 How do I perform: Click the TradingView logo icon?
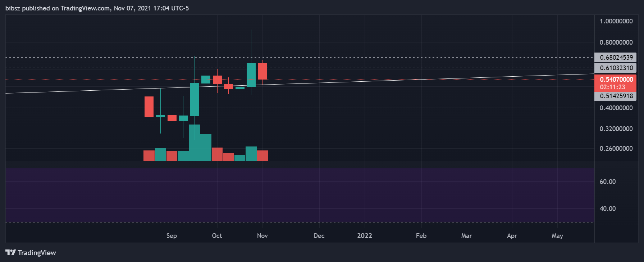coord(10,252)
